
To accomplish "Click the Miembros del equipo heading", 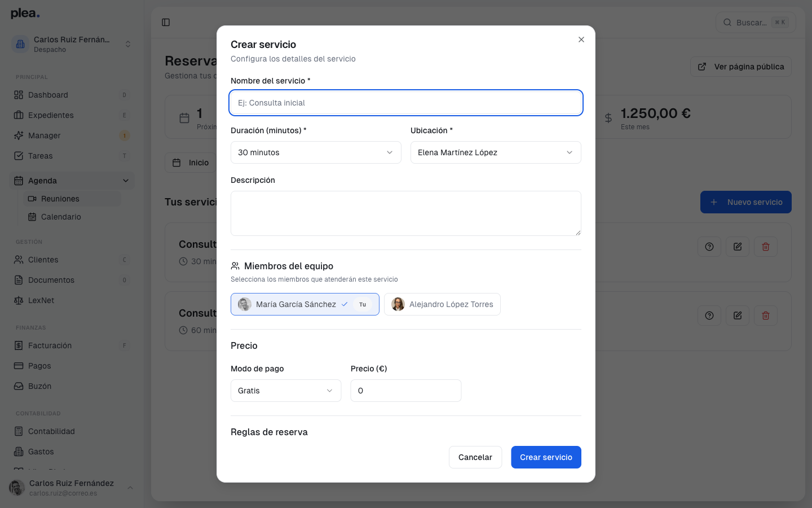I will pyautogui.click(x=288, y=266).
